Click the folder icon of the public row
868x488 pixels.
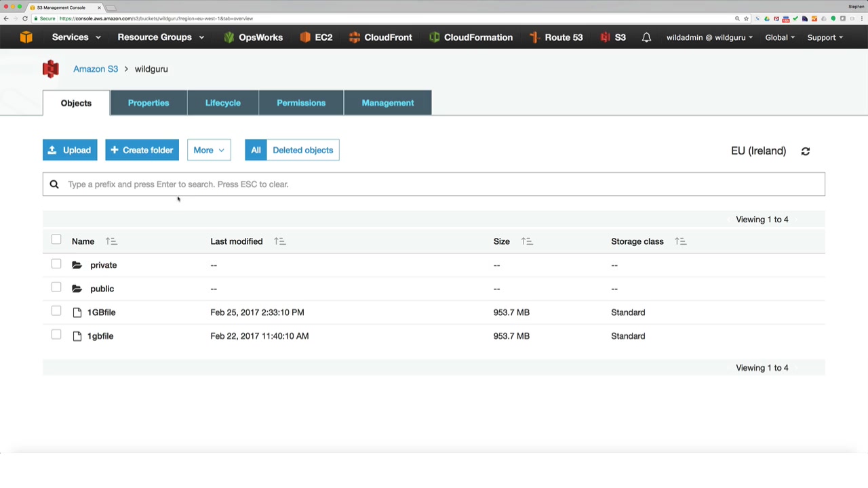(x=77, y=289)
